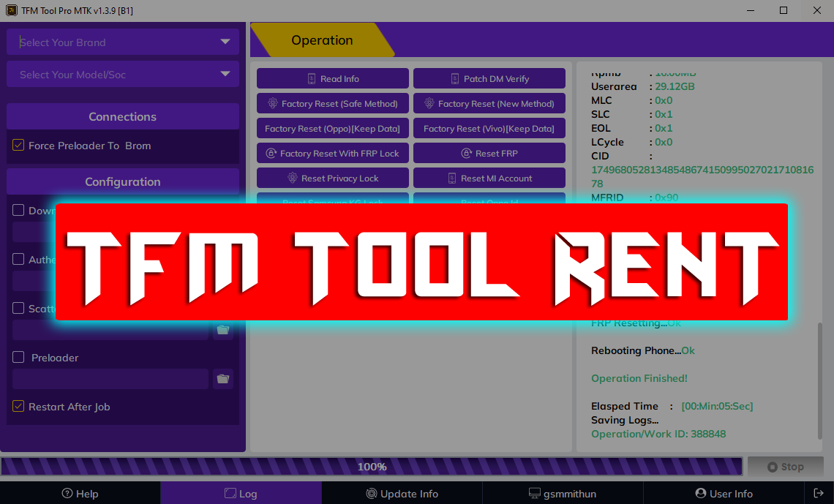Expand the Select Your Model/Soc list

pos(122,74)
